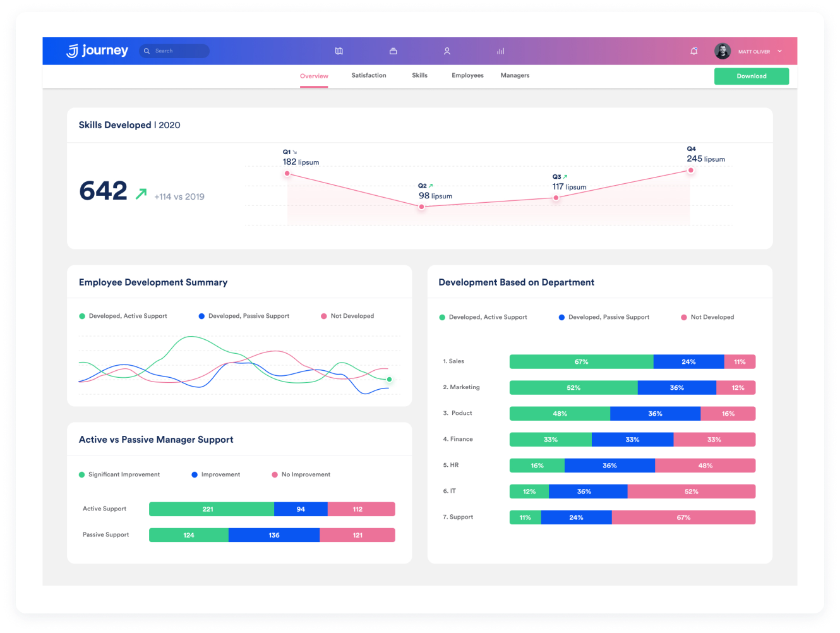Screen dimensions: 840x633
Task: Expand the Matt Oliver account dropdown
Action: coord(780,51)
